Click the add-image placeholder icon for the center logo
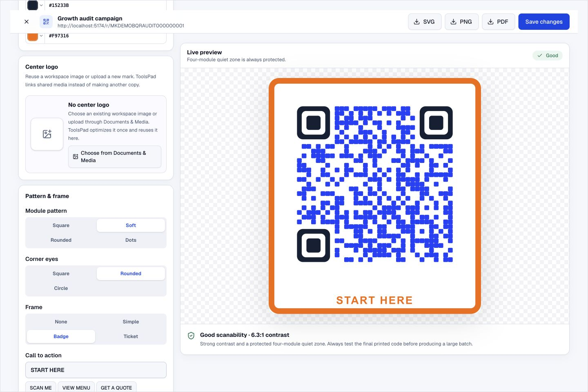 tap(47, 134)
